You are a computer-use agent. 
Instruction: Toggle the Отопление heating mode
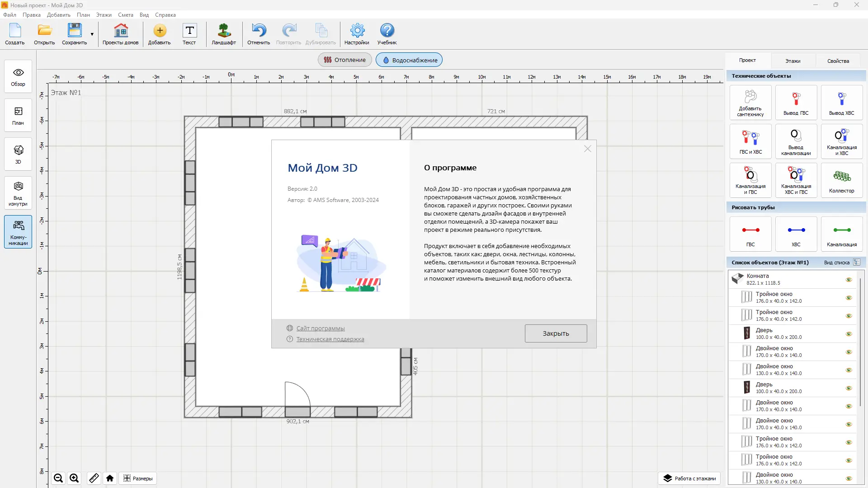(x=344, y=60)
